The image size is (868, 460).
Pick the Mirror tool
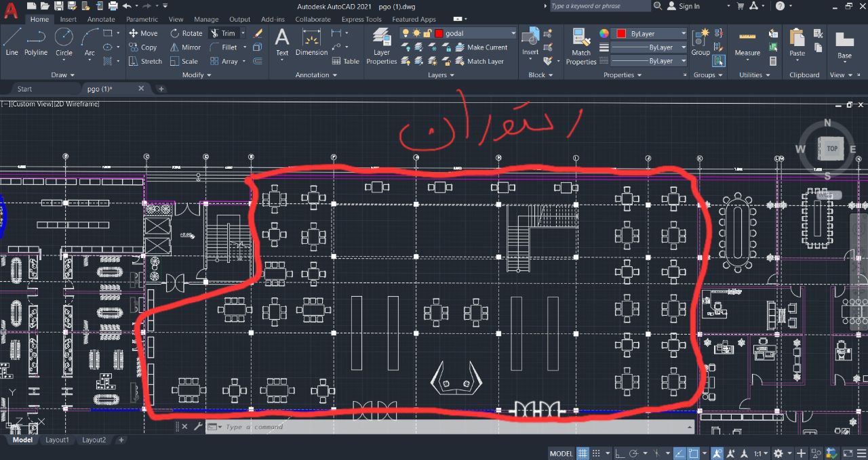click(185, 47)
